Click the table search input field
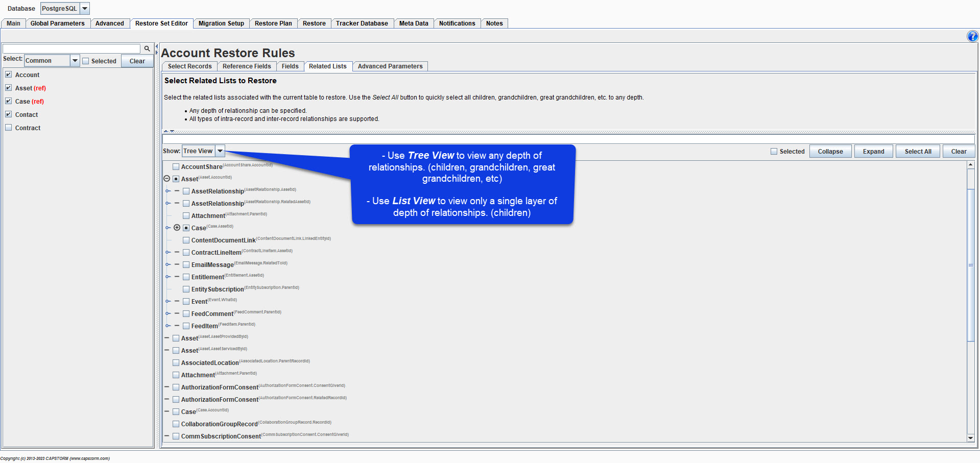The width and height of the screenshot is (980, 463). [71, 48]
